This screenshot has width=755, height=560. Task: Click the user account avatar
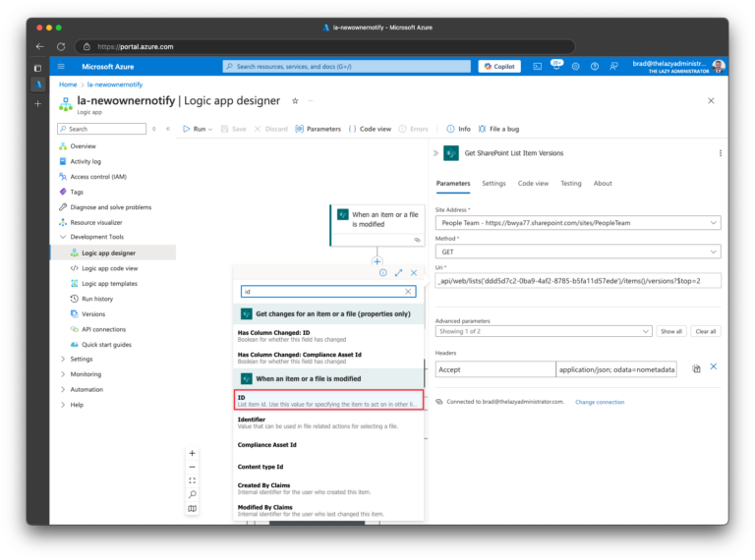point(719,67)
